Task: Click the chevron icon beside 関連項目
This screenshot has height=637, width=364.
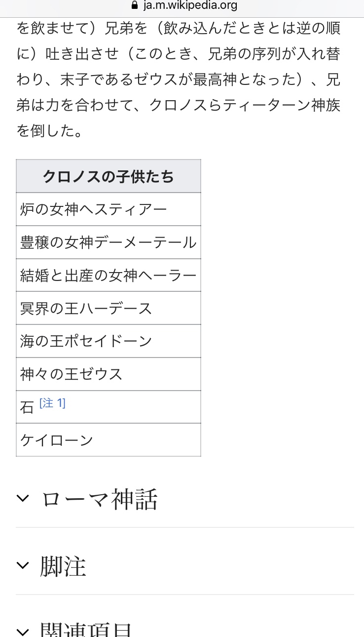Action: click(23, 631)
